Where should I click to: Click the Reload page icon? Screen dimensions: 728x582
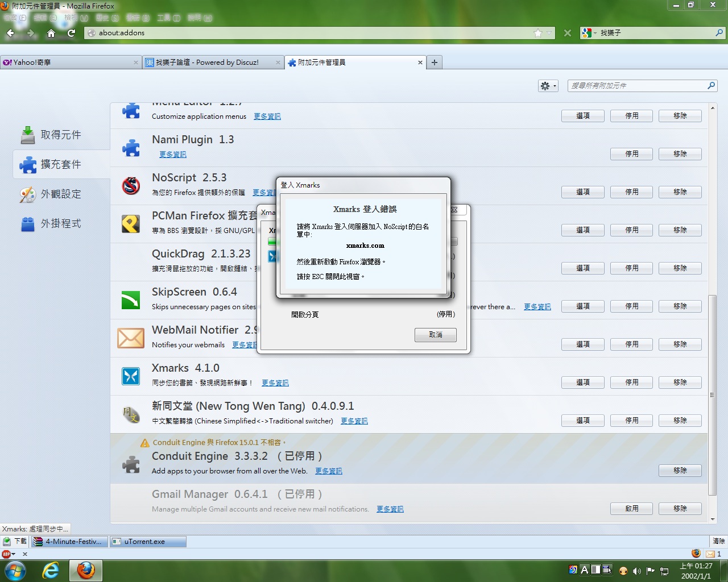72,33
